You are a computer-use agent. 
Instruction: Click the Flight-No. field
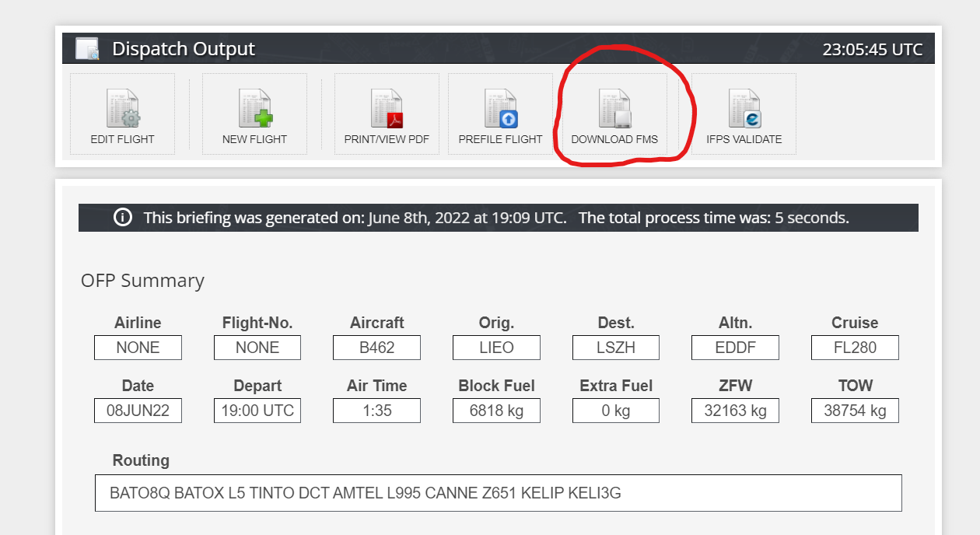(257, 348)
